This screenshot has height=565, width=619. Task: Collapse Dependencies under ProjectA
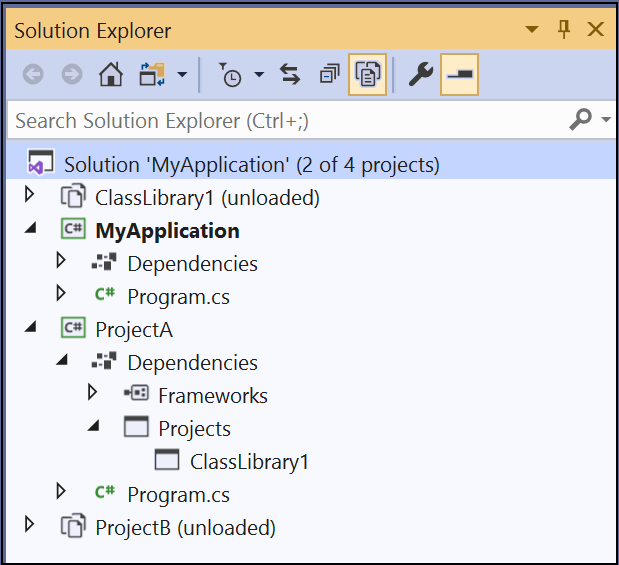click(x=62, y=360)
